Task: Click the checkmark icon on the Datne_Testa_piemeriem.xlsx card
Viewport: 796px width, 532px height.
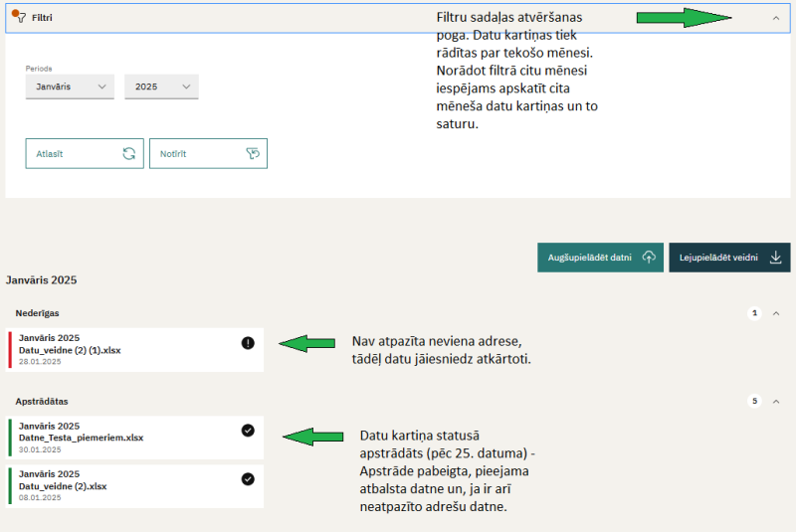Action: [x=248, y=431]
